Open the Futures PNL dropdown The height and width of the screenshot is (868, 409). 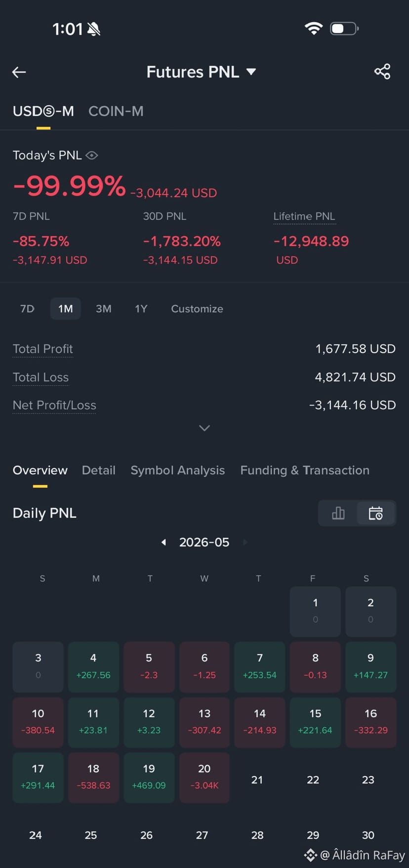[x=201, y=72]
